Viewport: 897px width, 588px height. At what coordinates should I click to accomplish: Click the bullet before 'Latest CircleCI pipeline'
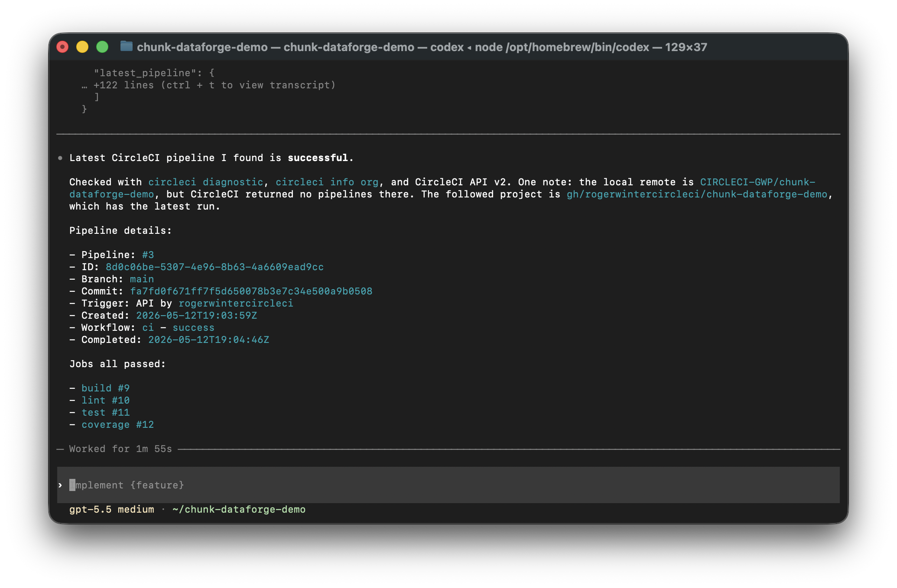pos(60,158)
